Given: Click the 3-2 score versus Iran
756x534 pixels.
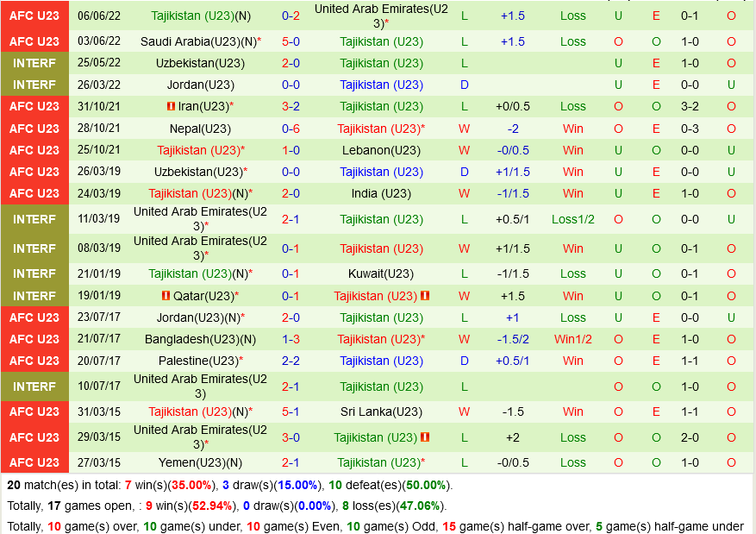Looking at the screenshot, I should pos(291,106).
